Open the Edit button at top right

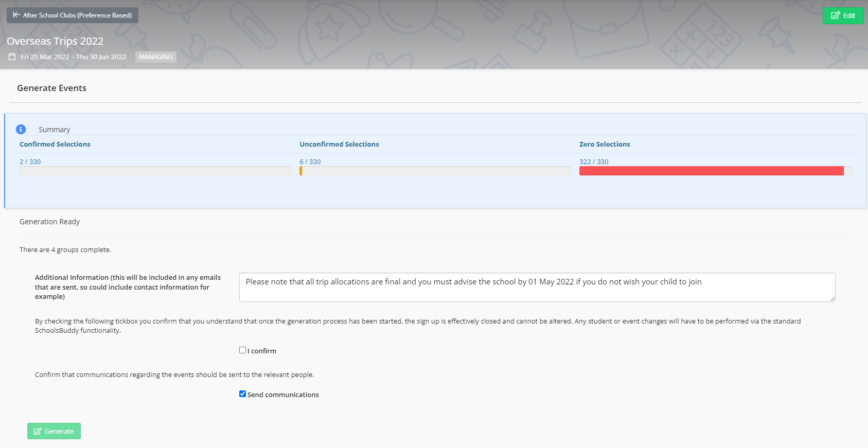(843, 15)
